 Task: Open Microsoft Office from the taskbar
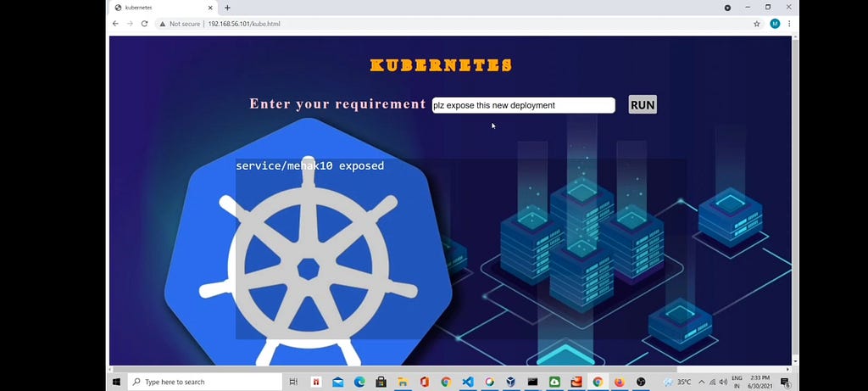pos(425,382)
